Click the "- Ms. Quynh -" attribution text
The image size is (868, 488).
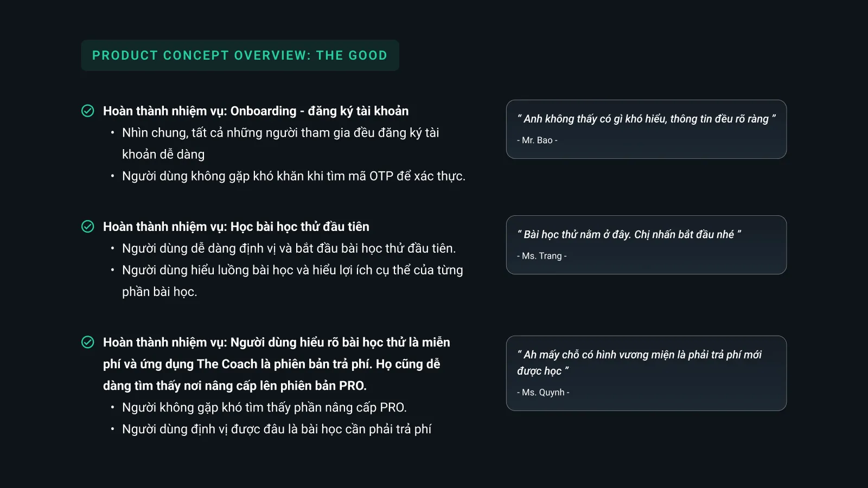click(543, 392)
